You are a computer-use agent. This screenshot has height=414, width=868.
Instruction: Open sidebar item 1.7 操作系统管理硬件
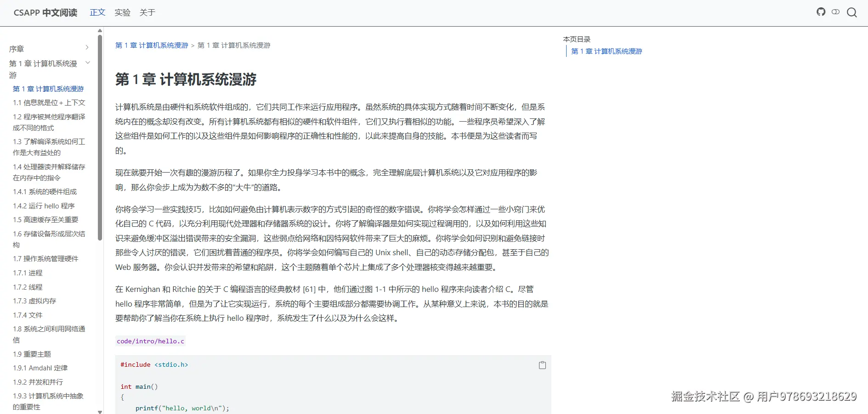[45, 259]
